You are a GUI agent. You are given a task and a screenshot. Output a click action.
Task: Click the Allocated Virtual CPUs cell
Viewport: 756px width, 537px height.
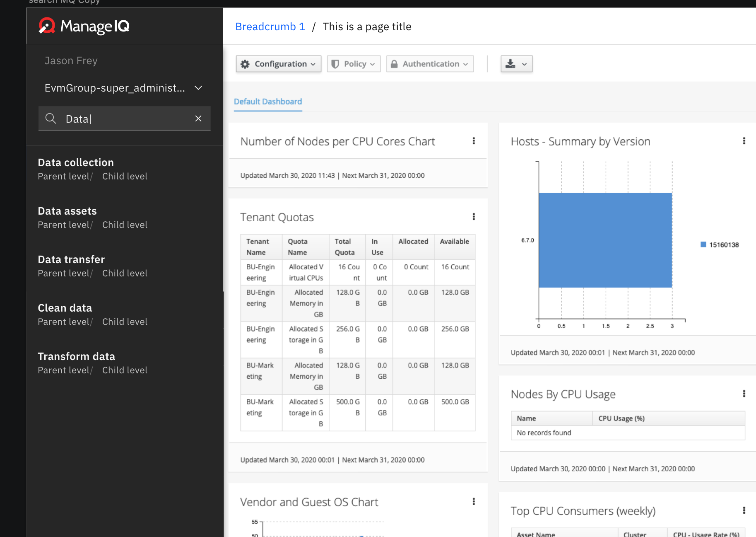(x=306, y=272)
